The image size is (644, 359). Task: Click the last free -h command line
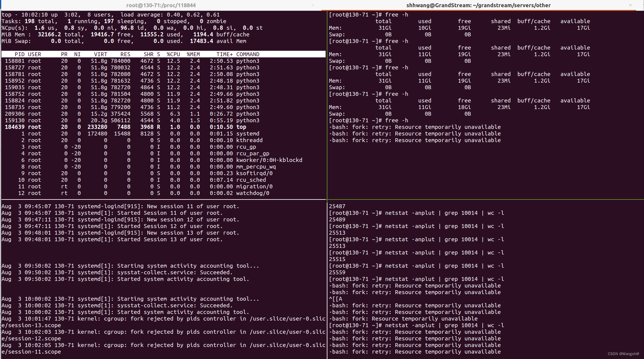[x=369, y=120]
